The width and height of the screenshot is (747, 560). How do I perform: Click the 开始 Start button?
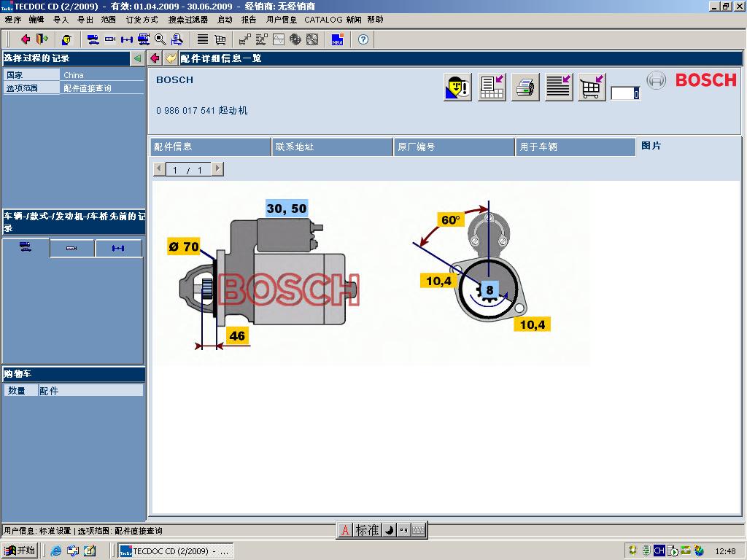click(x=20, y=551)
